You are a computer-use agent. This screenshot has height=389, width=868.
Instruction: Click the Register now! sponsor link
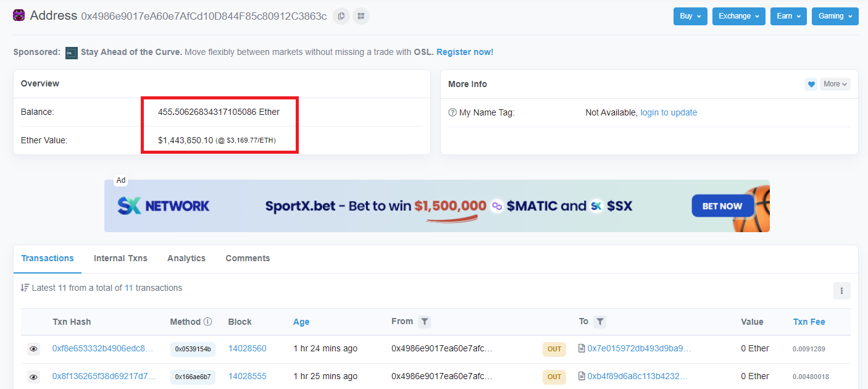pyautogui.click(x=465, y=52)
